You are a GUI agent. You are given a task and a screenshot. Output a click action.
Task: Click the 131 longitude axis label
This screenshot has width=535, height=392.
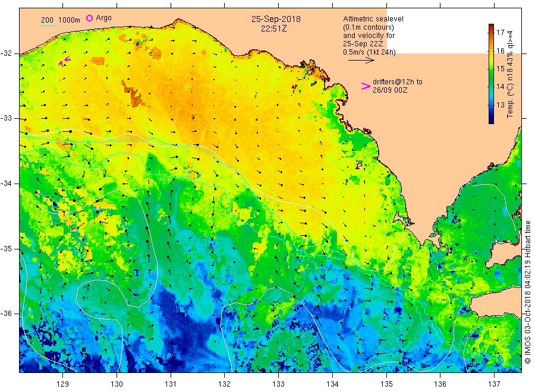(171, 384)
